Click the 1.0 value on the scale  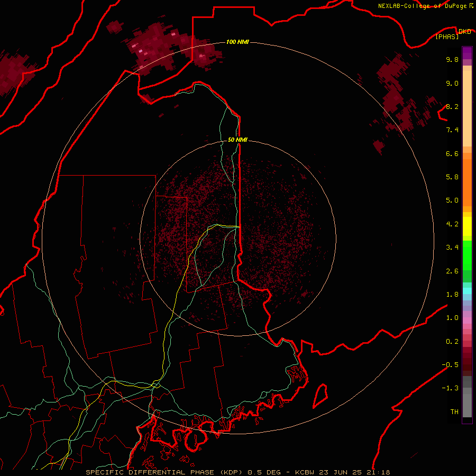(452, 318)
